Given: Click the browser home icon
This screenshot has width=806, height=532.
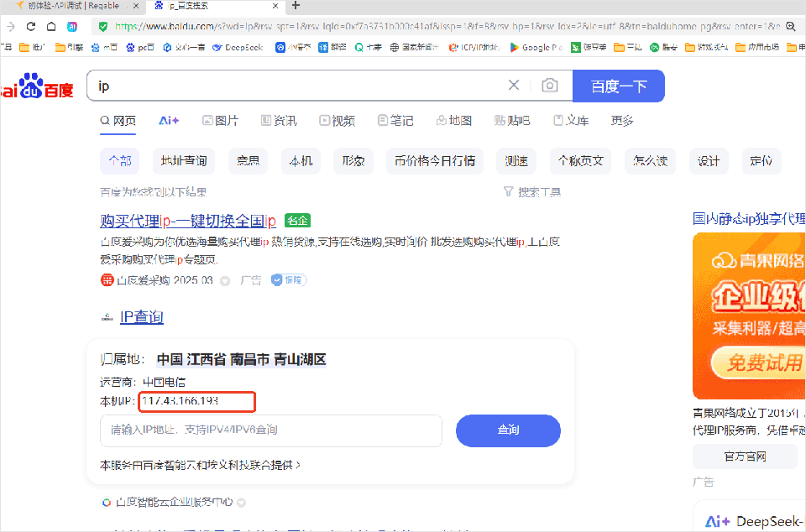Looking at the screenshot, I should 50,26.
